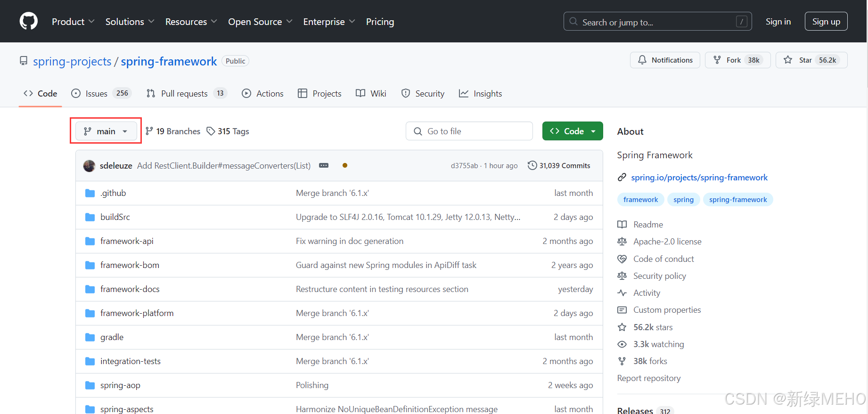Image resolution: width=868 pixels, height=414 pixels.
Task: Open the Wiki tab
Action: 371,94
